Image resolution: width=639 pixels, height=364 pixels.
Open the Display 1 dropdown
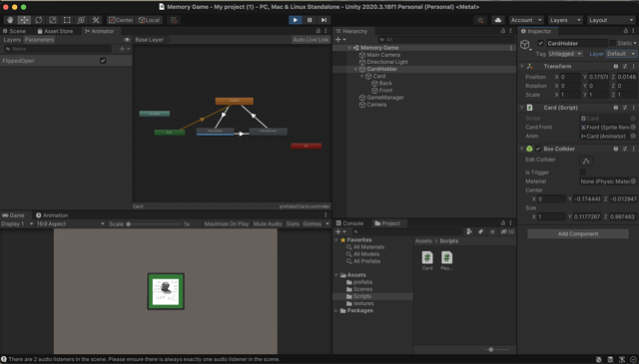tap(17, 224)
